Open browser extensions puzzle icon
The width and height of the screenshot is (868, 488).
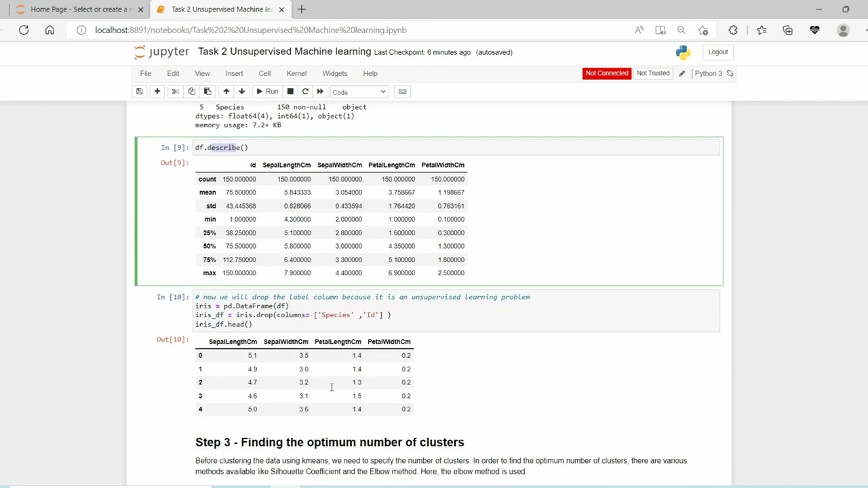[733, 30]
